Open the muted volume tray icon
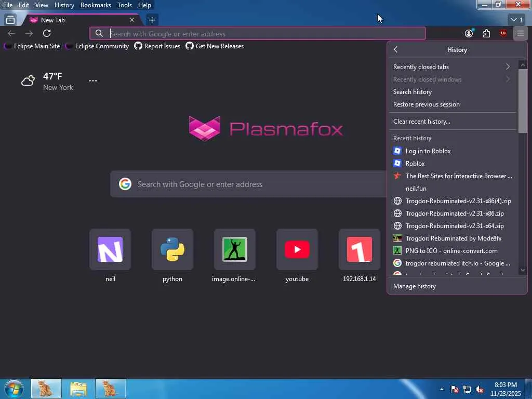The width and height of the screenshot is (532, 399). (480, 390)
